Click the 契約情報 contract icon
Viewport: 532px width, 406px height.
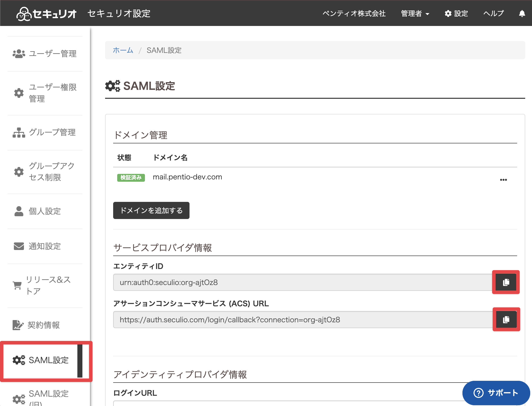coord(18,325)
